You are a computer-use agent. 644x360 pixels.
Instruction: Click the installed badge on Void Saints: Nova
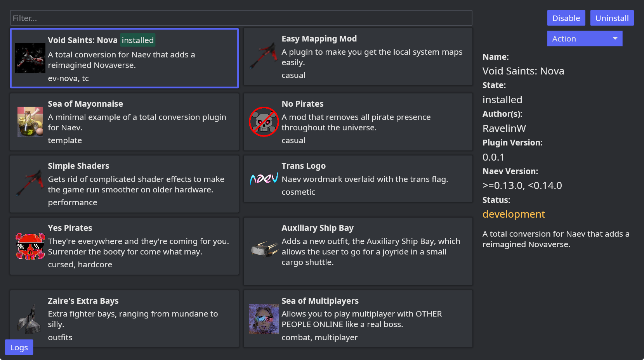click(138, 40)
